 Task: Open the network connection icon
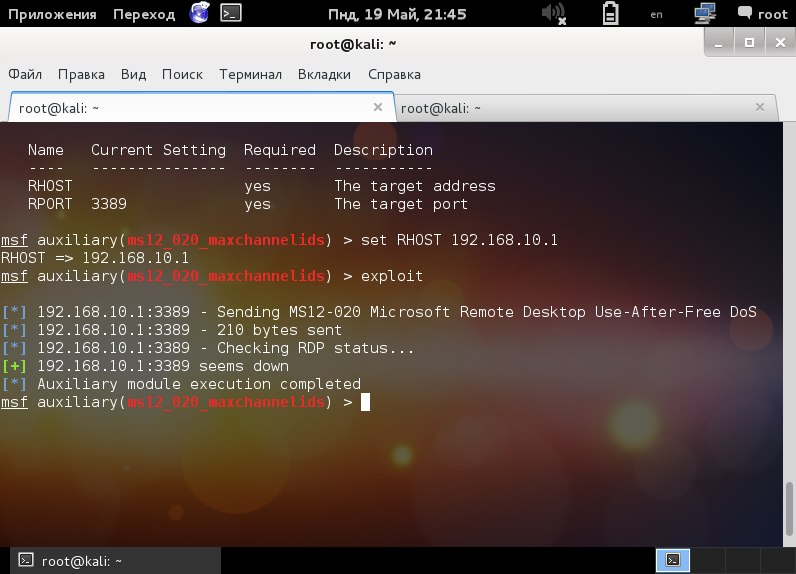[x=705, y=13]
